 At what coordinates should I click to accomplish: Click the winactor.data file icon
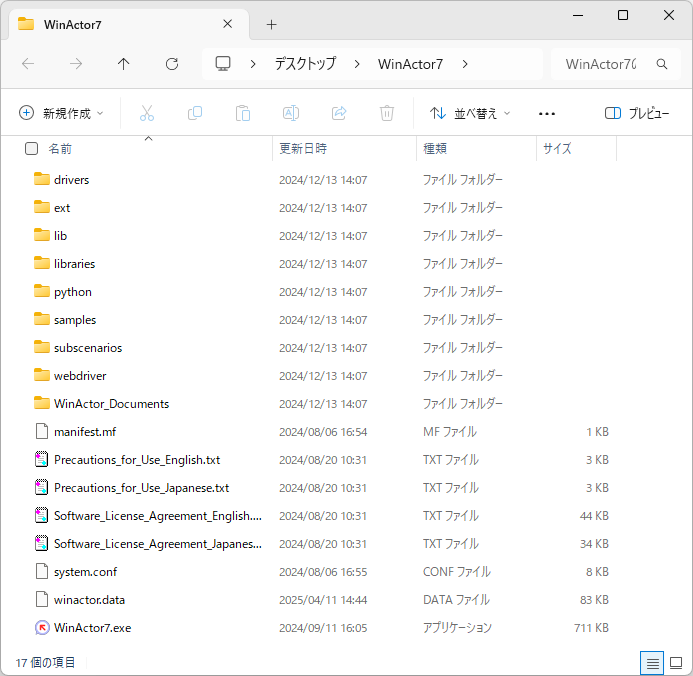point(42,600)
